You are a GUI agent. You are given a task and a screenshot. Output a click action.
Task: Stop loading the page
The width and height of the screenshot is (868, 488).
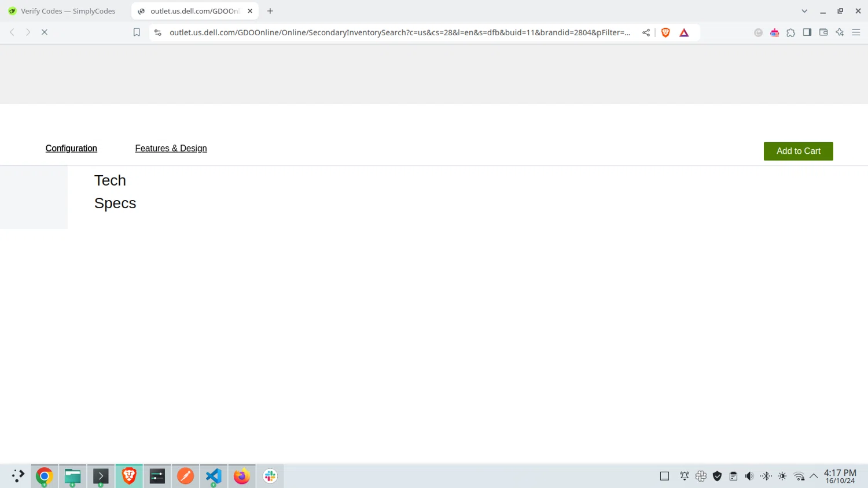[x=44, y=32]
